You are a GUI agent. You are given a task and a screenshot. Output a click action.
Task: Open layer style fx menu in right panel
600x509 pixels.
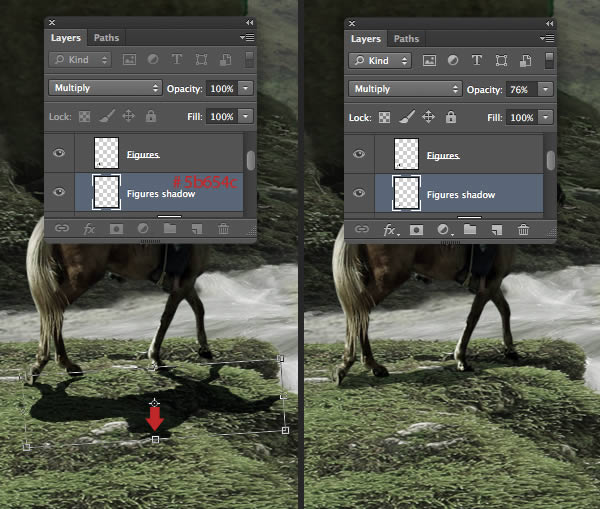[x=390, y=230]
